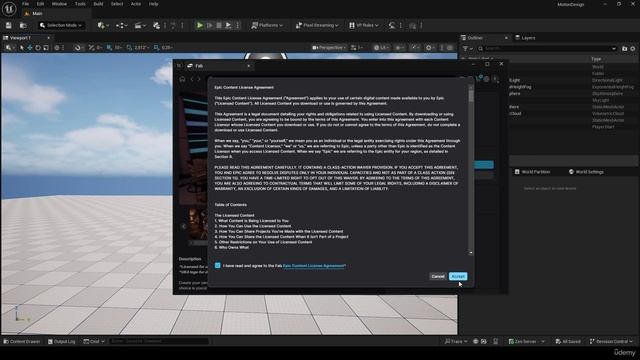Switch to the Layers tab

[525, 38]
